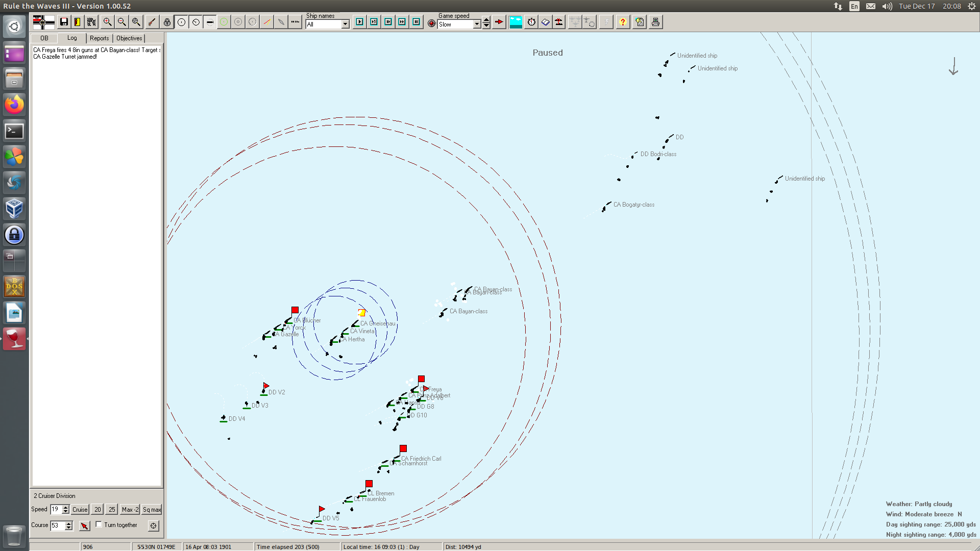The height and width of the screenshot is (551, 980).
Task: Click the zoom in magnifier icon
Action: [107, 22]
